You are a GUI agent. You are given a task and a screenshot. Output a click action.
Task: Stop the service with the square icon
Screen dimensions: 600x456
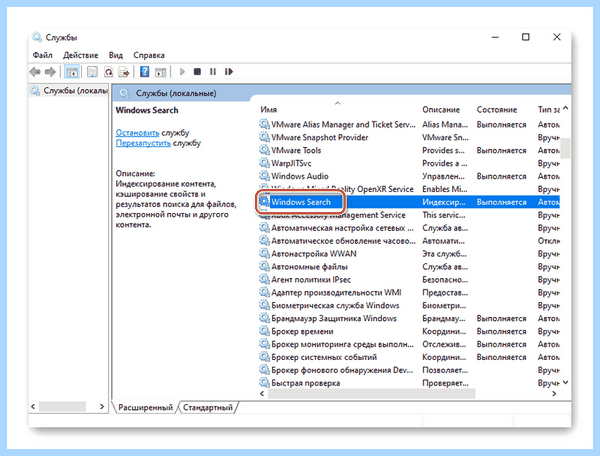click(197, 72)
